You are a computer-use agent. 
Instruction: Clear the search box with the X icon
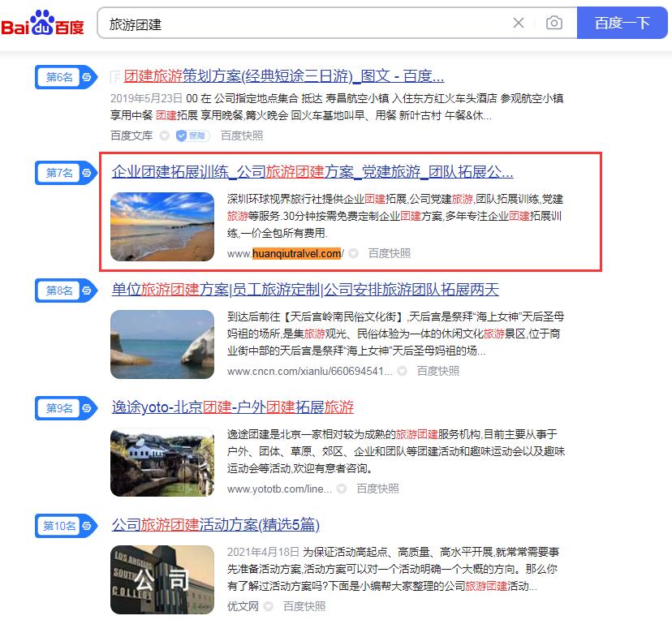click(519, 24)
